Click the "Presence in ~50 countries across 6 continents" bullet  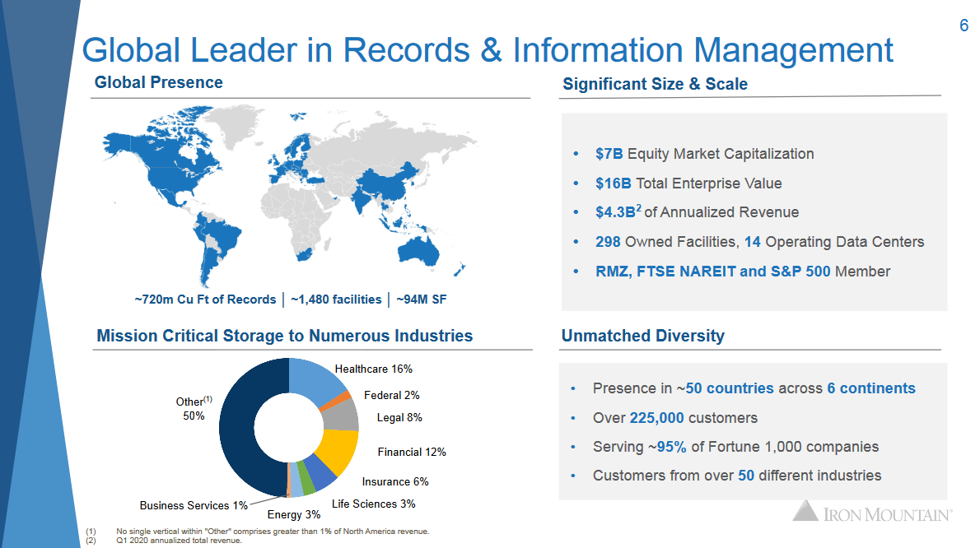754,388
